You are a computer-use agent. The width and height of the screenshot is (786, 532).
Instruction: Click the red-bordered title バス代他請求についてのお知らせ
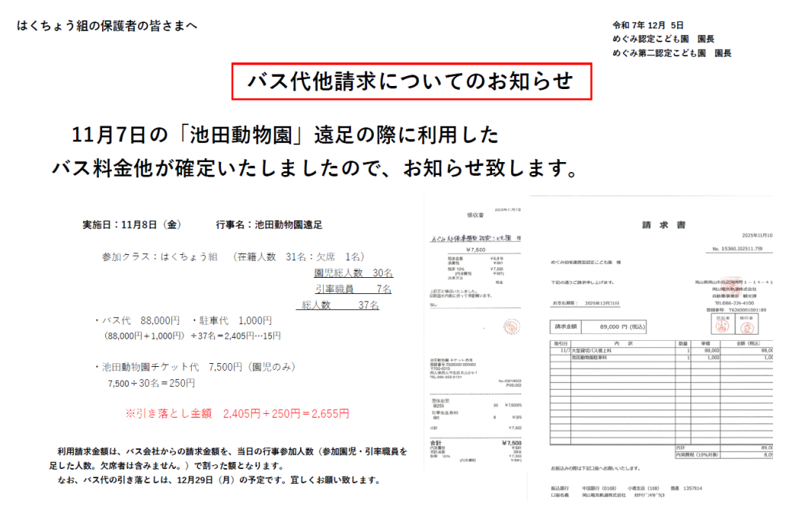[411, 81]
